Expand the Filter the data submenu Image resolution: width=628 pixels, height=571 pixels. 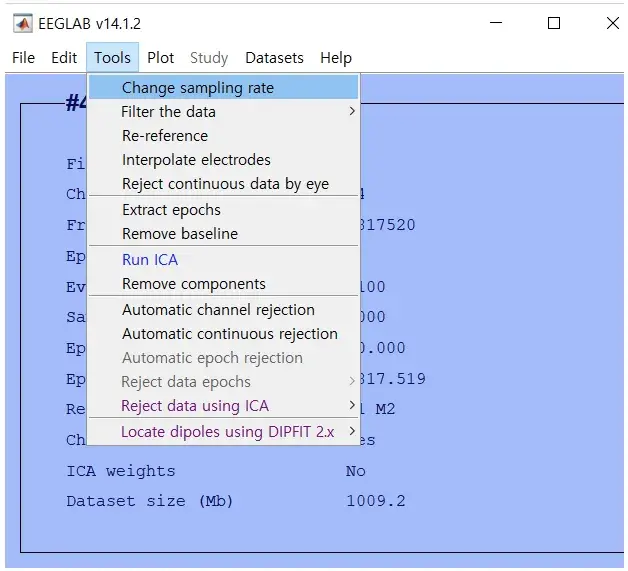[x=168, y=112]
